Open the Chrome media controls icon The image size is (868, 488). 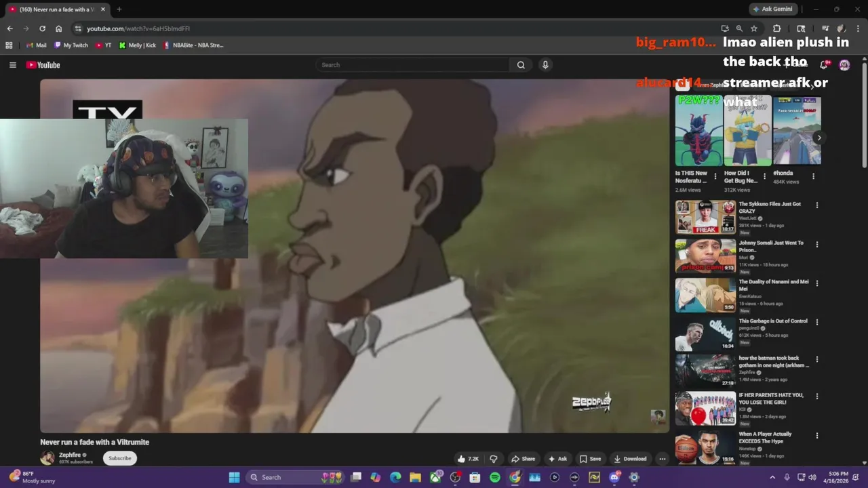pyautogui.click(x=825, y=28)
